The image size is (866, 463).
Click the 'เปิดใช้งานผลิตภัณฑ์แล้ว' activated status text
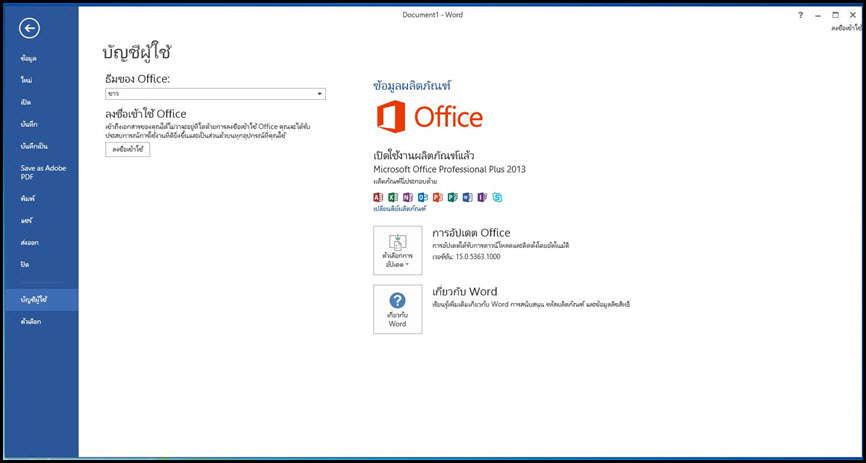(424, 155)
